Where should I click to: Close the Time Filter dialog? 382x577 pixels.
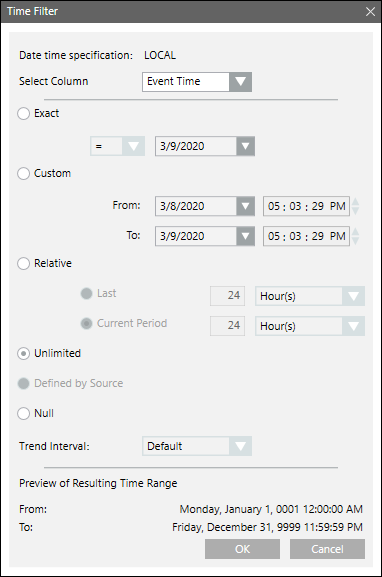[x=370, y=11]
